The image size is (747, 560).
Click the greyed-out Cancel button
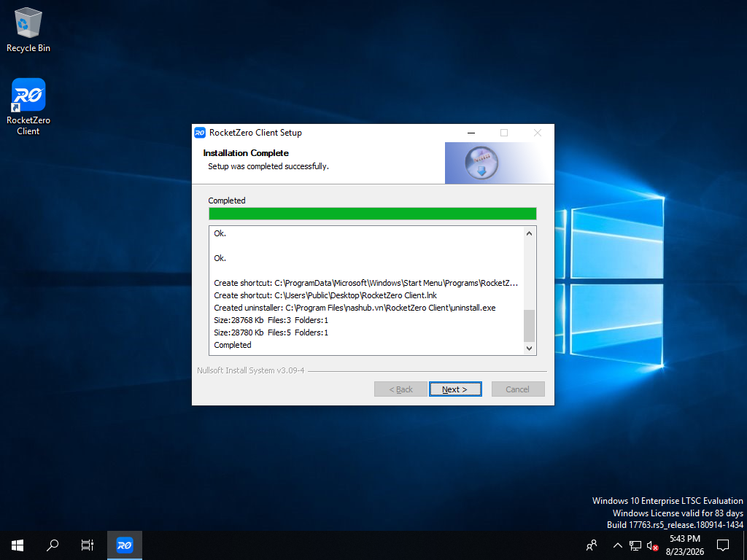(x=518, y=389)
